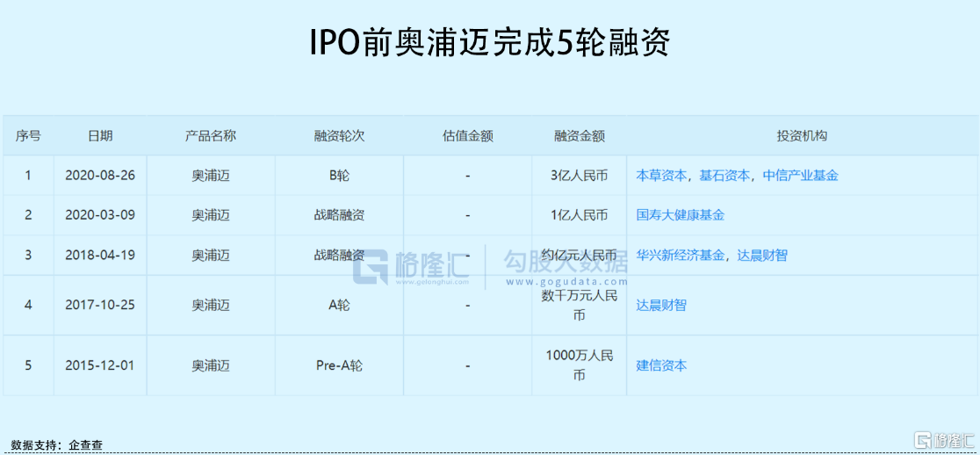Screen dimensions: 980x455
Task: Select the 数据支持：企查查 footer text
Action: click(57, 445)
